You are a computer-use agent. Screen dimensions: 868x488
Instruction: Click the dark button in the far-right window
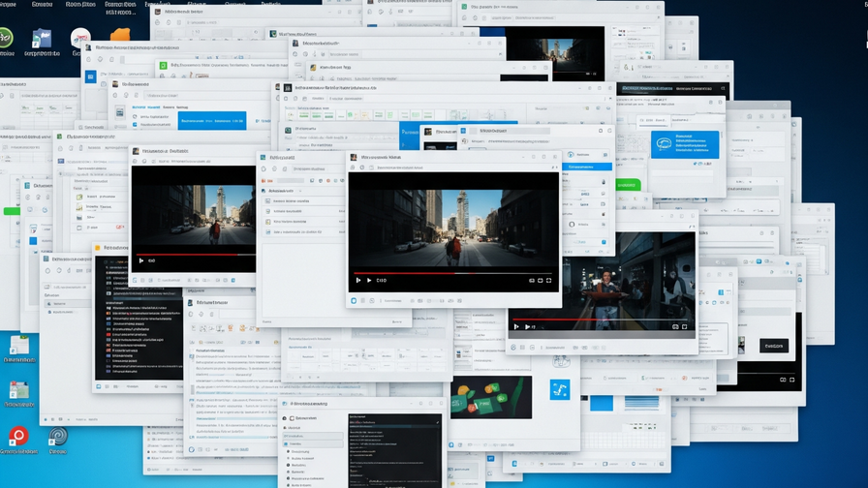click(773, 346)
